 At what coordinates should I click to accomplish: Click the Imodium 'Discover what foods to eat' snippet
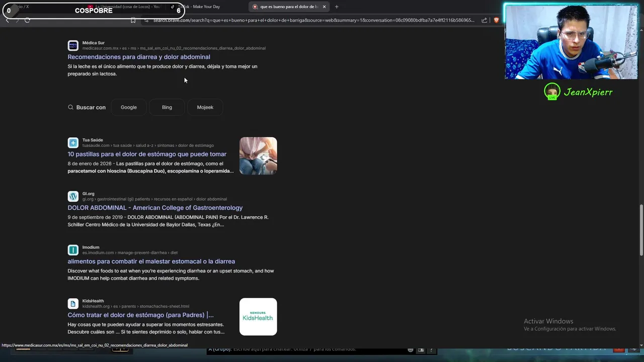[x=171, y=275]
